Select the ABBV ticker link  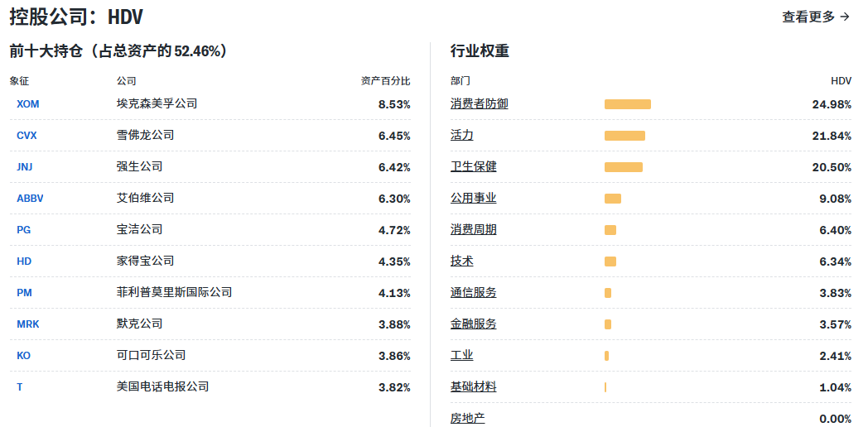(x=30, y=199)
